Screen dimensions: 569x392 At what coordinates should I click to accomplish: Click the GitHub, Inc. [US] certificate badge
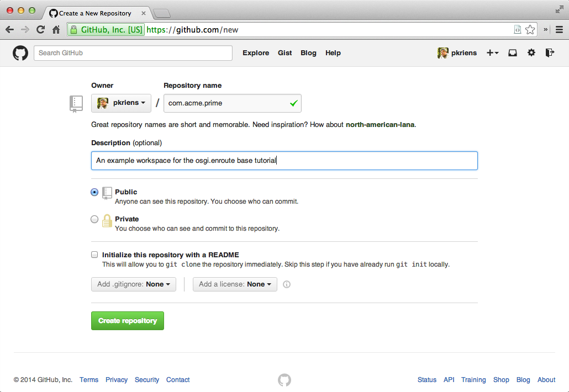tap(106, 30)
